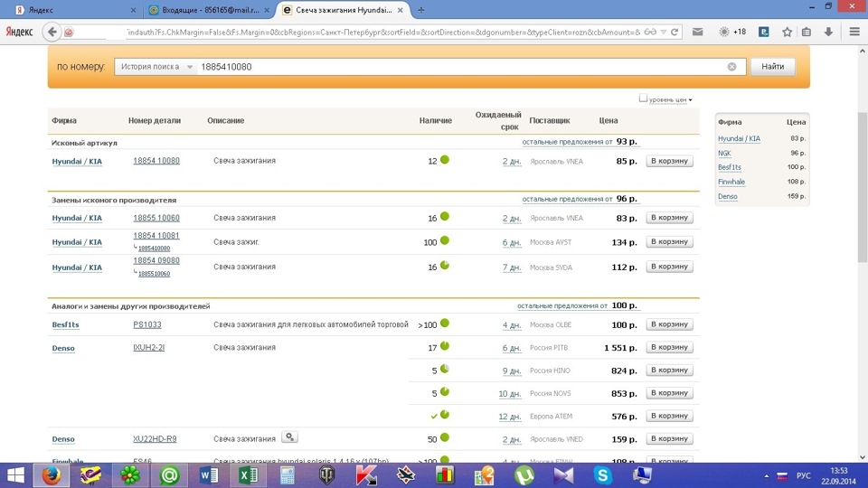Toggle reader mode glasses icon in address bar
868x488 pixels.
(x=650, y=33)
